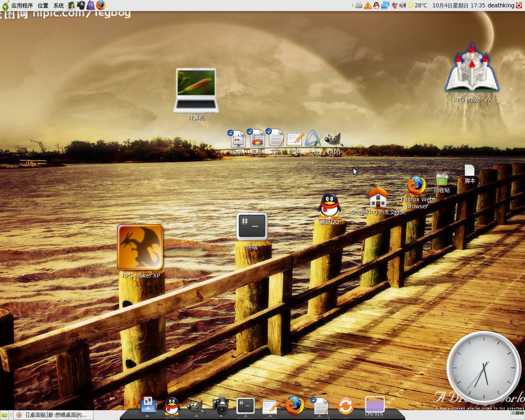Open the 终端 terminal desktop icon
The width and height of the screenshot is (525, 420).
pos(252,226)
